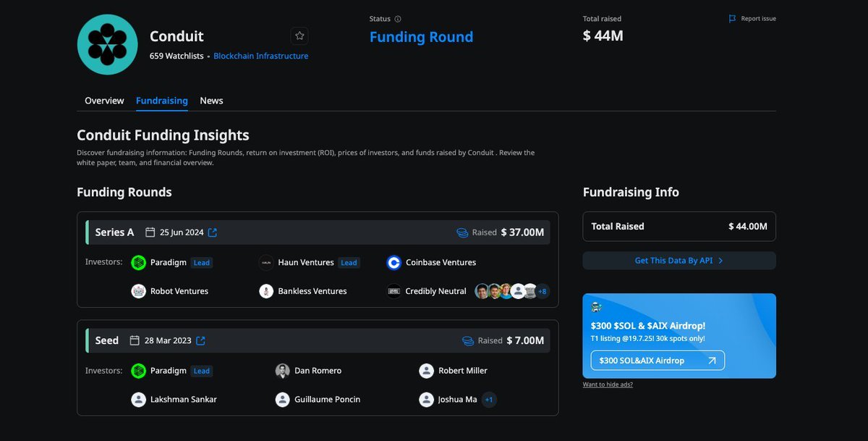Add Conduit to watchlist with star icon
868x441 pixels.
point(299,36)
